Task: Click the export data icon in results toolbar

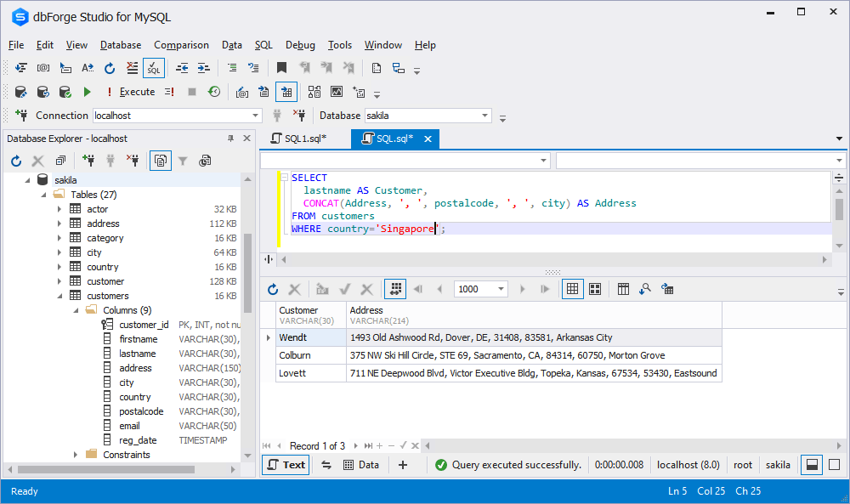Action: coord(667,289)
